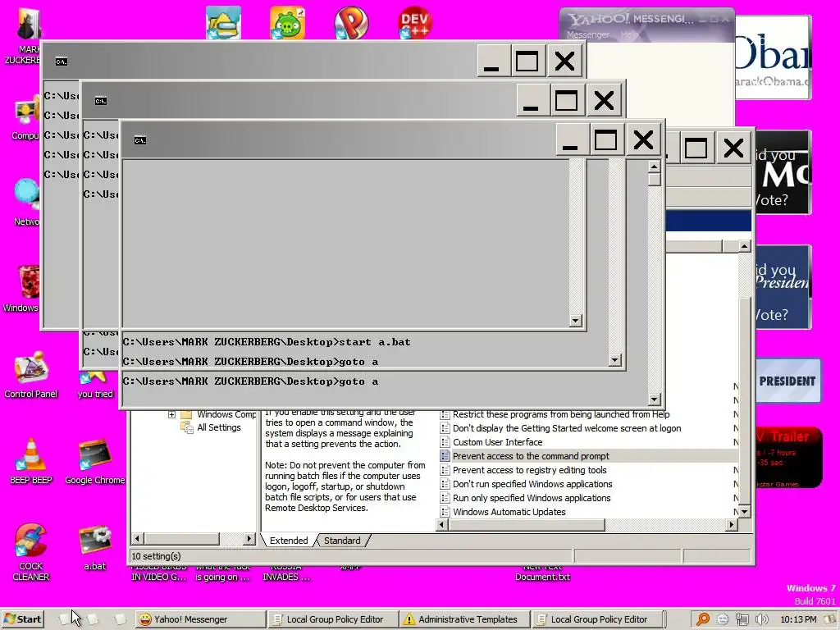Viewport: 840px width, 630px height.
Task: Select Don't display Getting Started welcome screen
Action: tap(567, 428)
